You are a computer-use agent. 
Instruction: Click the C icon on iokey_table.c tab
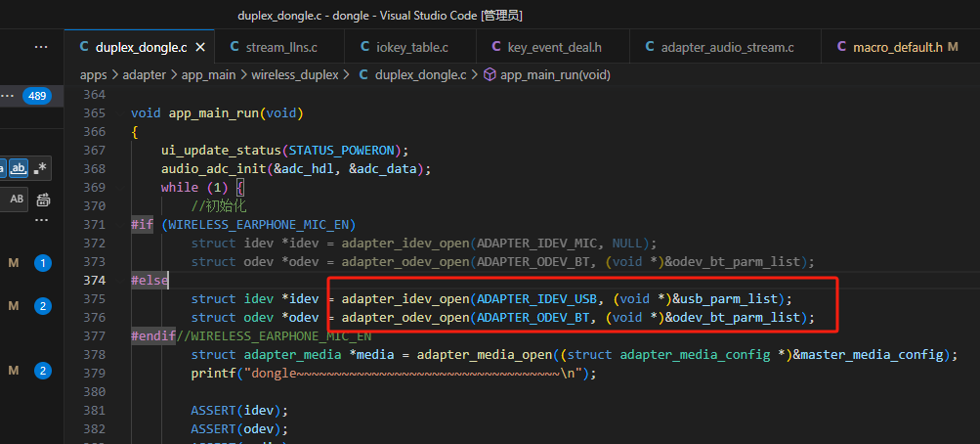click(x=364, y=47)
